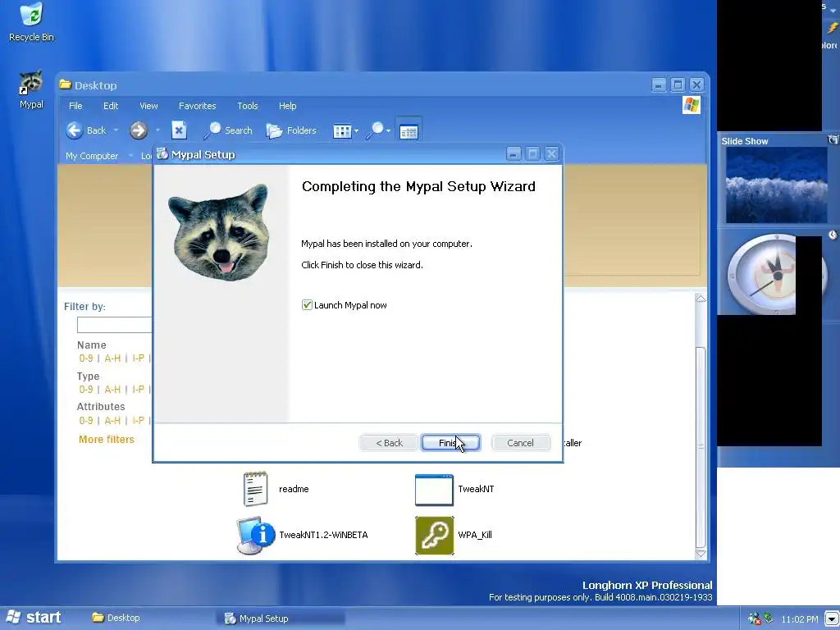The width and height of the screenshot is (840, 630).
Task: Select the TweakNT window icon
Action: click(434, 490)
